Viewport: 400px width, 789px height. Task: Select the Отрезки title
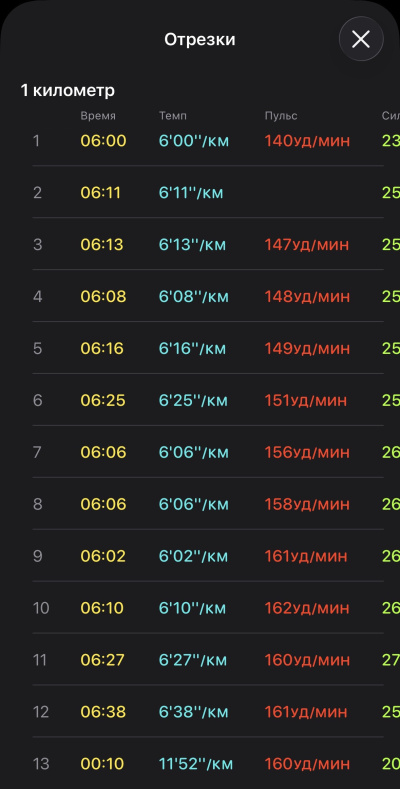click(200, 39)
